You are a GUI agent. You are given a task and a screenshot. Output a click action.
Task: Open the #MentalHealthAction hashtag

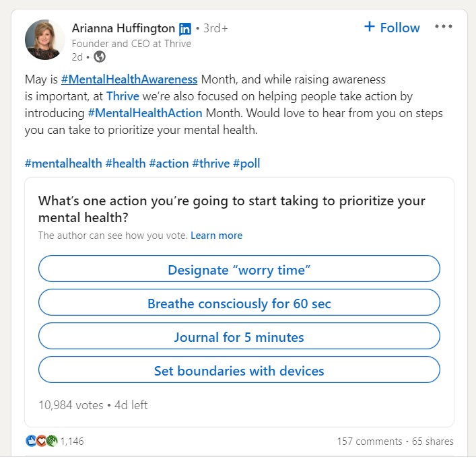145,113
